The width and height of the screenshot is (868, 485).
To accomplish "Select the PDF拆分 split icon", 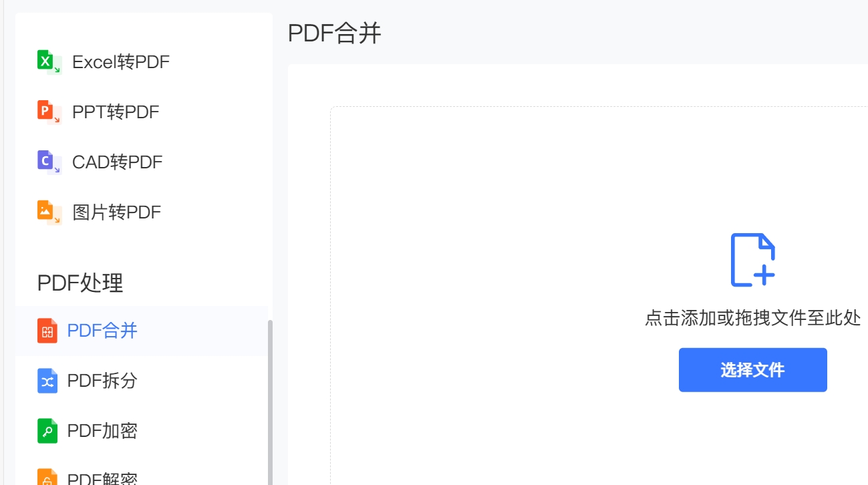I will point(47,381).
